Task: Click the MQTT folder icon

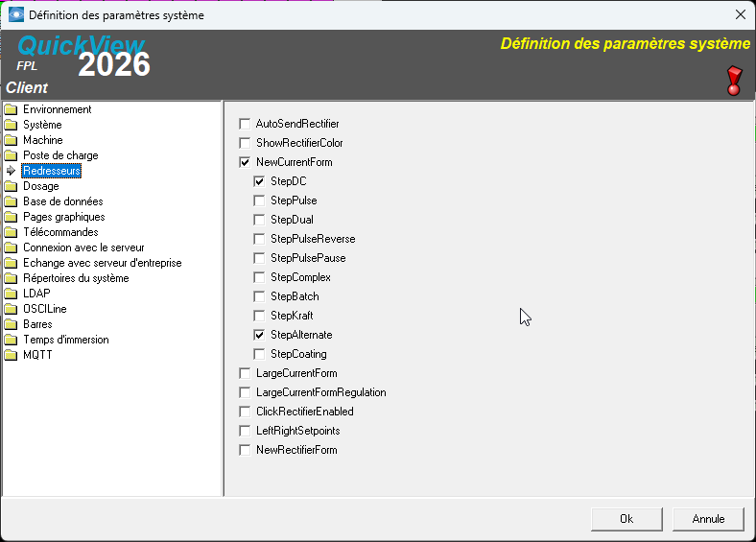Action: (x=11, y=355)
